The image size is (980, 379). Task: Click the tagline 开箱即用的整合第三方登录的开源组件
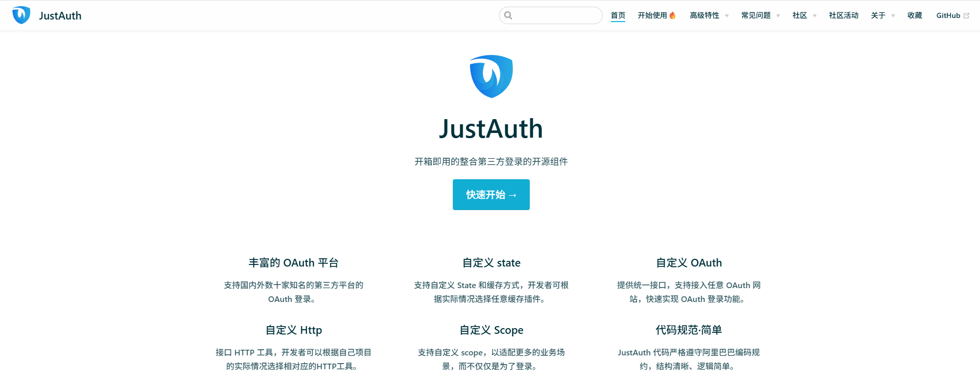(x=491, y=162)
